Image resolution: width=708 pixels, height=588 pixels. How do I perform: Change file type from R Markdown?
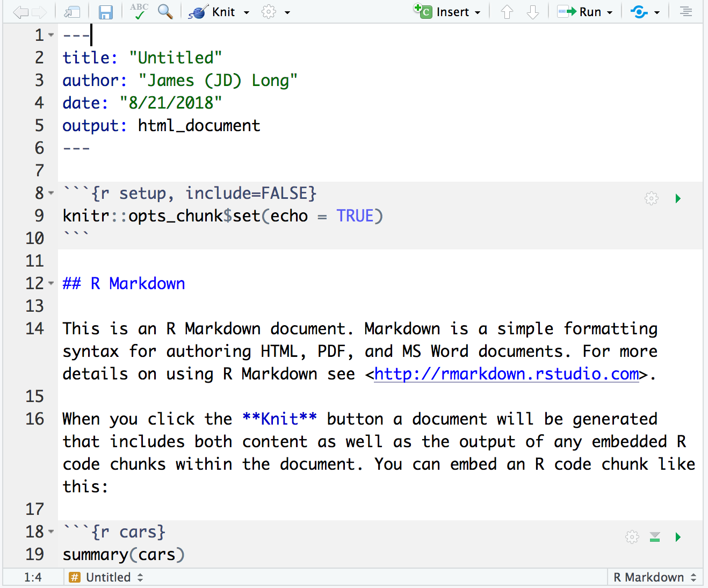(654, 577)
